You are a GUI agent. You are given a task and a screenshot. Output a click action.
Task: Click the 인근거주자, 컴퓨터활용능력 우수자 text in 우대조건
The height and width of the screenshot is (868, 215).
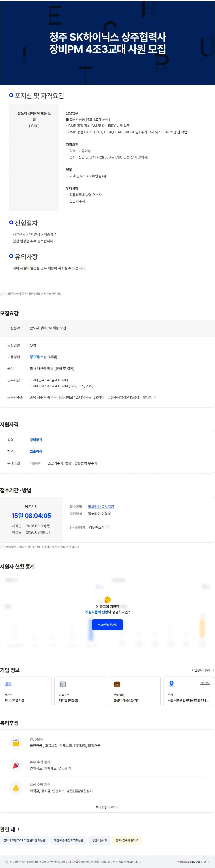[72, 463]
